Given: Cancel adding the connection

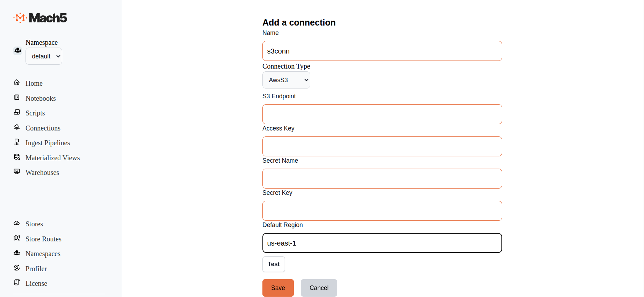Looking at the screenshot, I should click(x=318, y=288).
